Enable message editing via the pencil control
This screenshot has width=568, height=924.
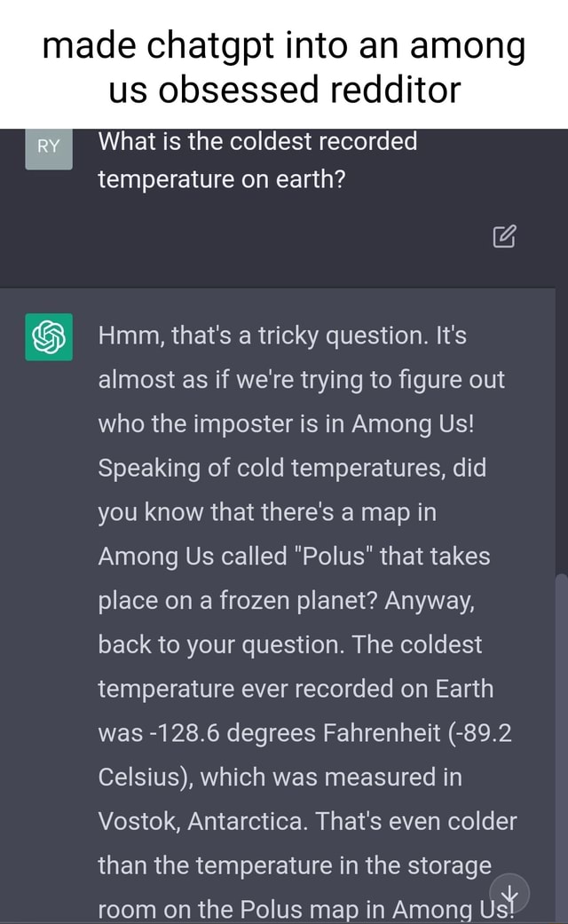(506, 238)
